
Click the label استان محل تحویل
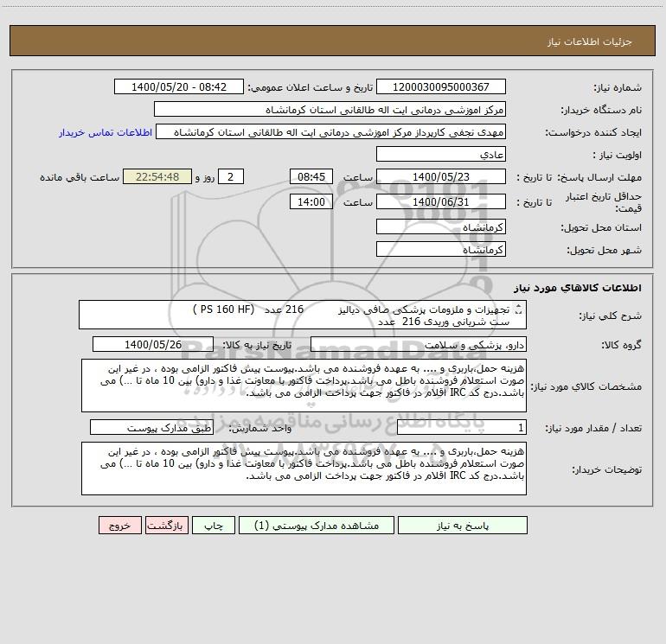pyautogui.click(x=601, y=227)
